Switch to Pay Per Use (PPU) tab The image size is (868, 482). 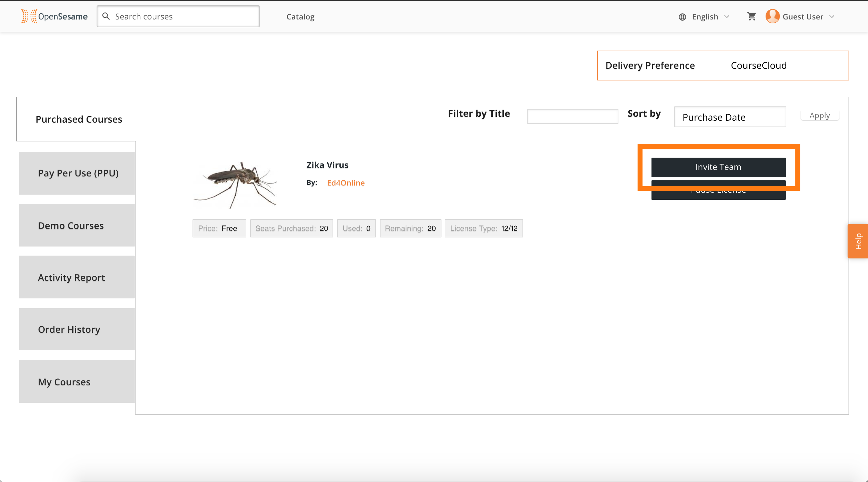click(x=77, y=173)
